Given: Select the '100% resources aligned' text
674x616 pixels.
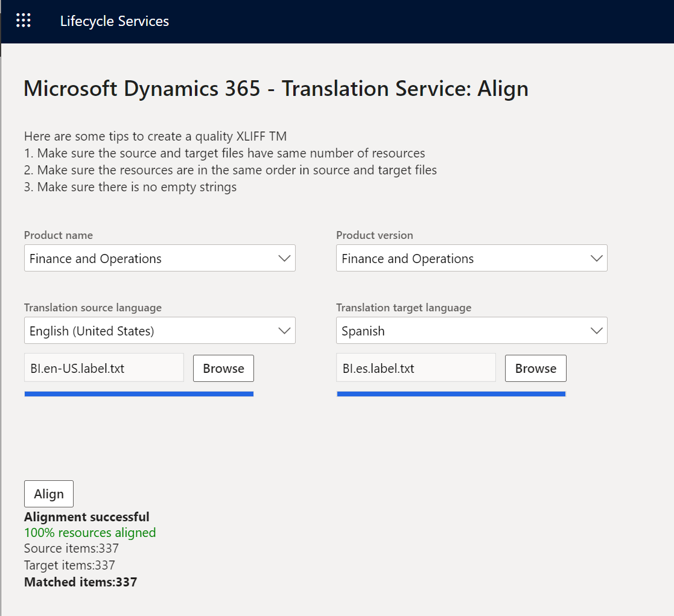Looking at the screenshot, I should [x=90, y=533].
